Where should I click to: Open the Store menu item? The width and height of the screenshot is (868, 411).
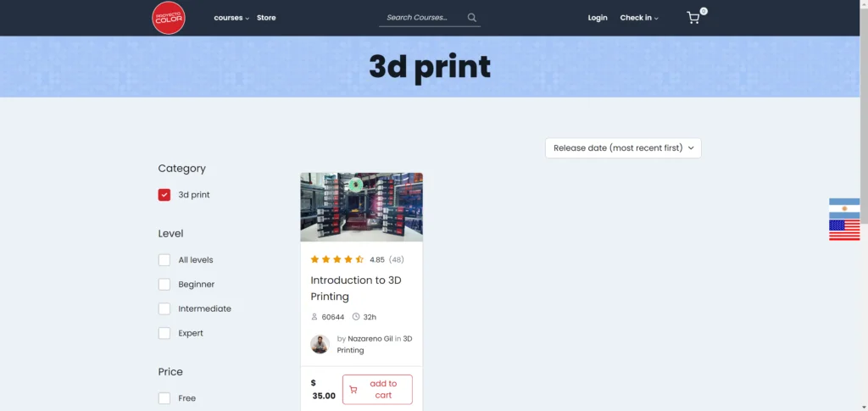point(266,18)
